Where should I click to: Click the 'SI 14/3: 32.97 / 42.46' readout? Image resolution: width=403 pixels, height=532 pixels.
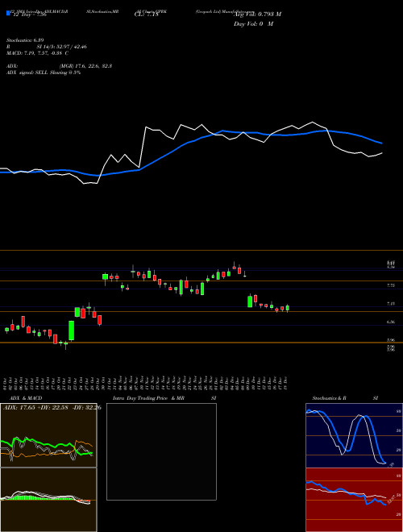pyautogui.click(x=62, y=47)
